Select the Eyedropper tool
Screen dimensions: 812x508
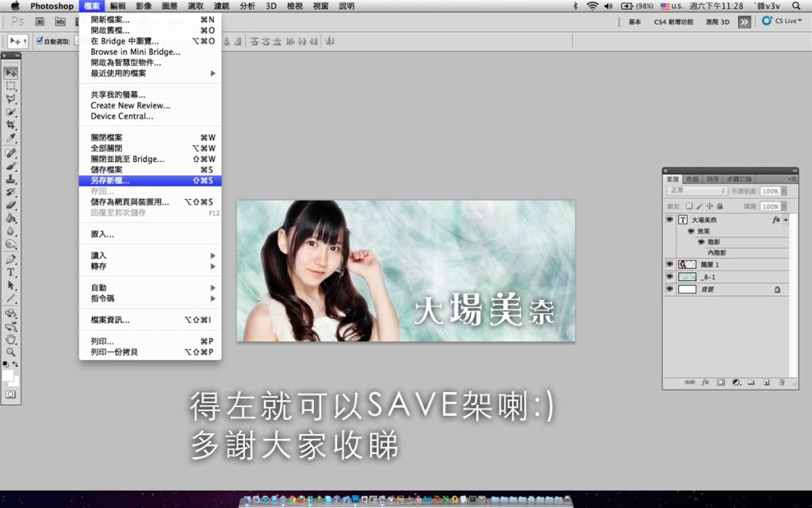(x=11, y=138)
